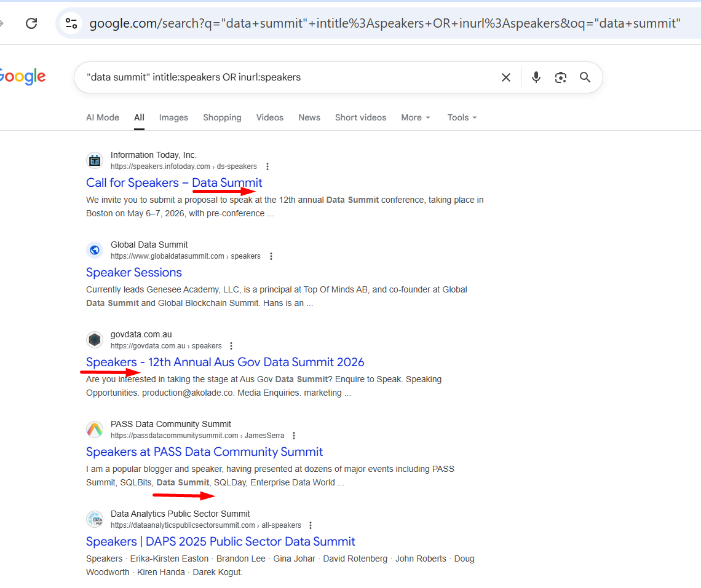Click the magnifying glass search icon

[585, 77]
